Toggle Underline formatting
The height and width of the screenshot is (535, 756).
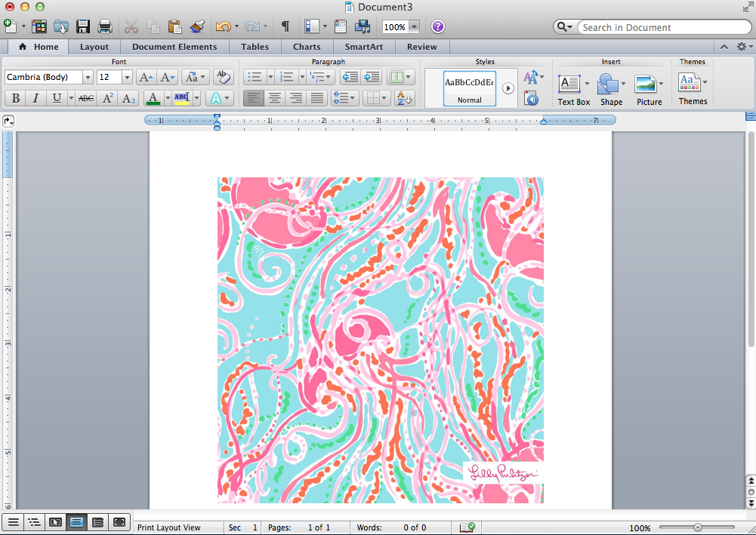tap(57, 98)
